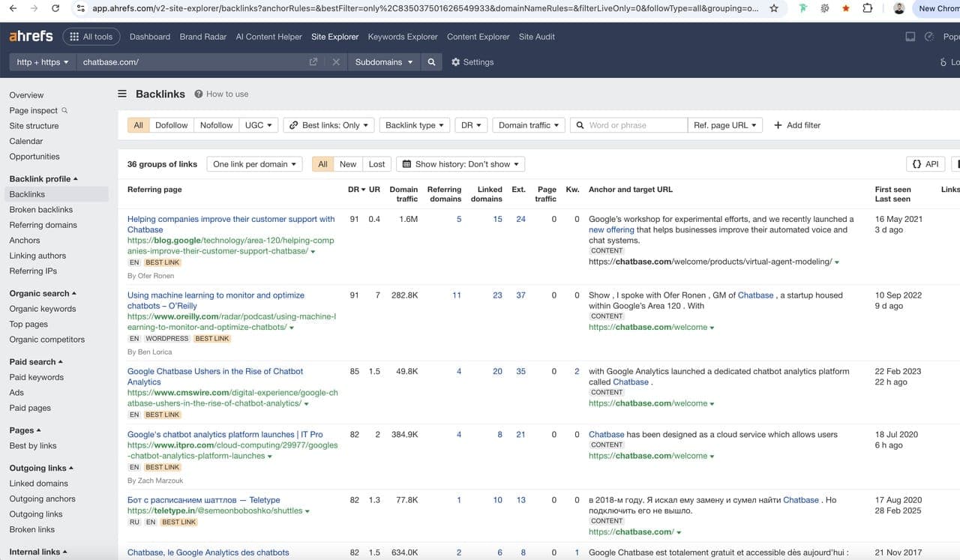Open One link per domain dropdown

coord(255,164)
